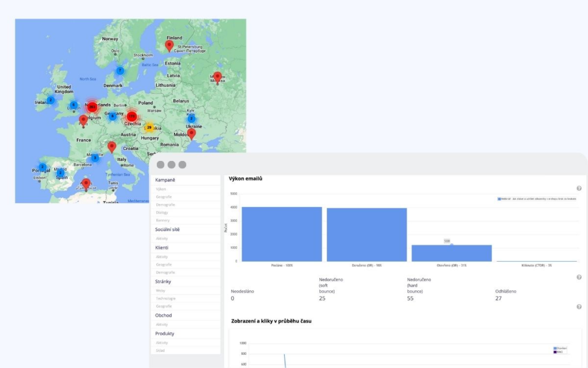Toggle the Webinář legend entry in the bar chart
The height and width of the screenshot is (368, 588).
[x=537, y=199]
